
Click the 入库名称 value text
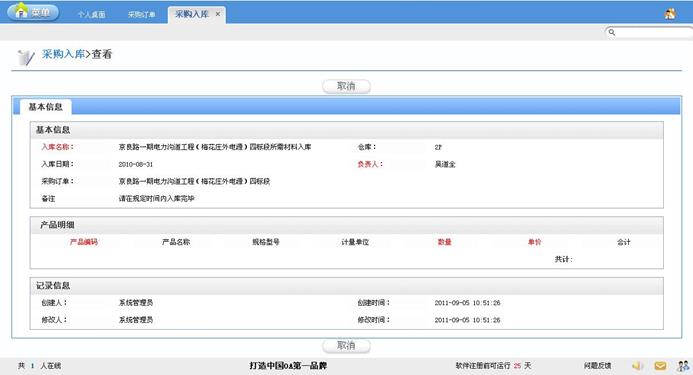(215, 147)
